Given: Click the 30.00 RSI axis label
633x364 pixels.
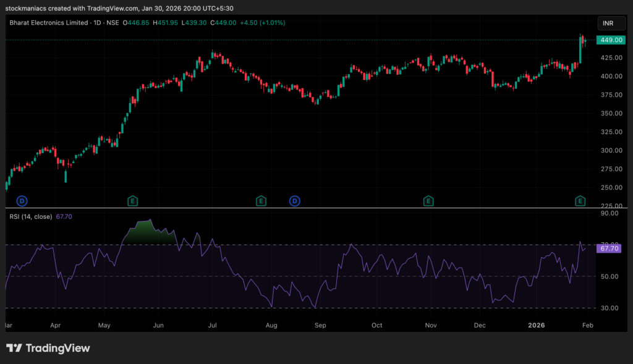Looking at the screenshot, I should tap(610, 308).
